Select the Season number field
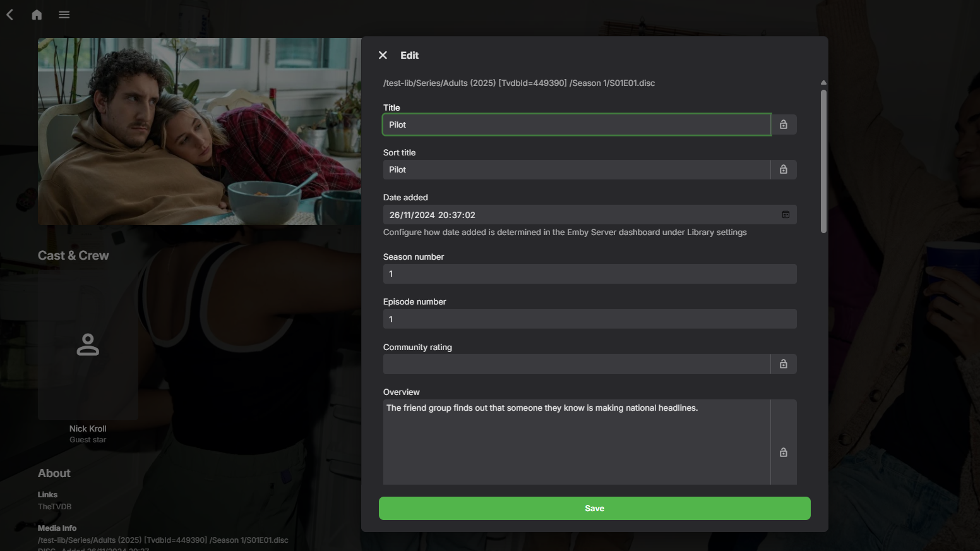 tap(590, 274)
